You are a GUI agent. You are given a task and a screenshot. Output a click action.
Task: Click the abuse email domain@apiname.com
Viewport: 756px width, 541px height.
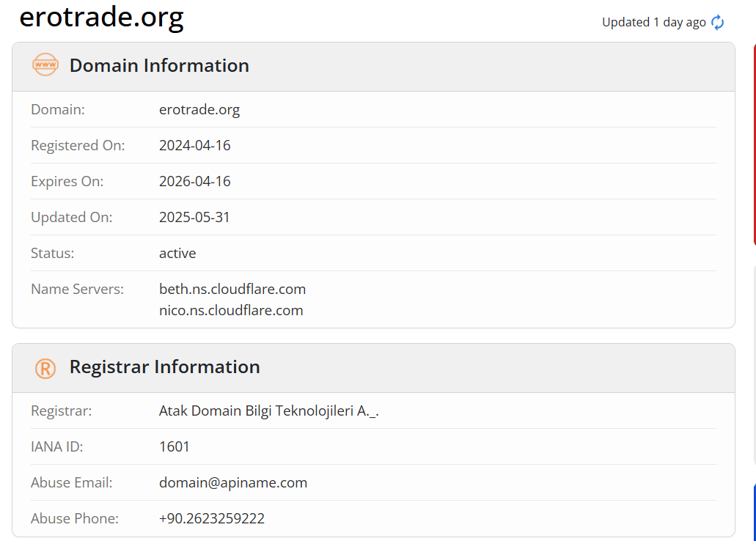coord(233,482)
